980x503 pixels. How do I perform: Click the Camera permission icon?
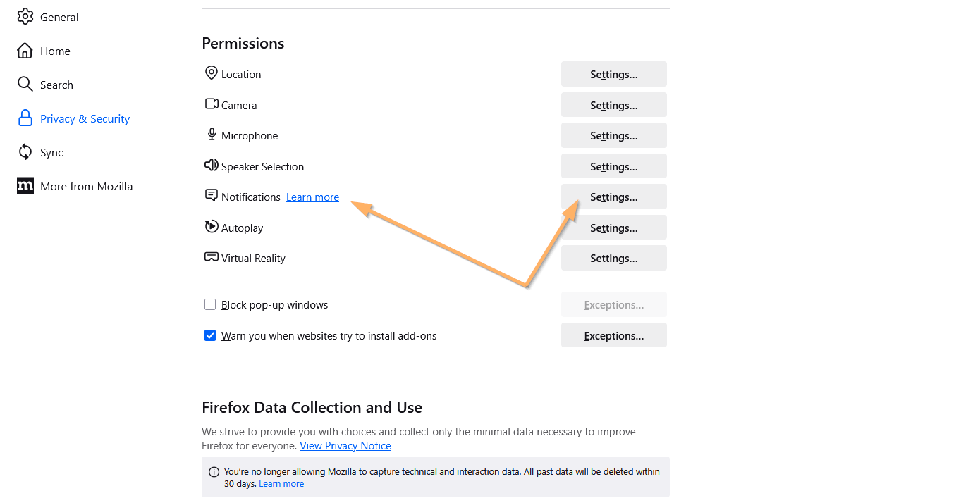[x=211, y=104]
